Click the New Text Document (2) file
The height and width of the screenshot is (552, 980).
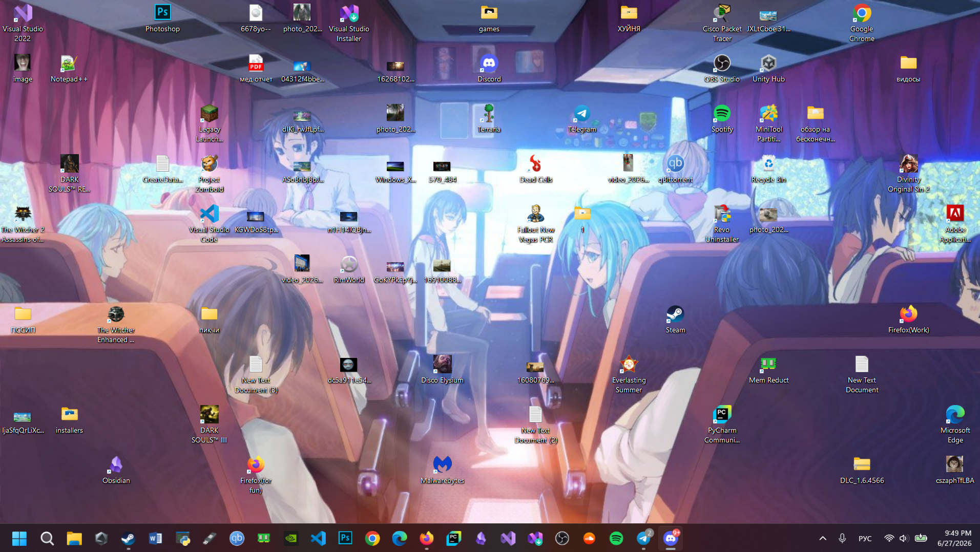(535, 424)
